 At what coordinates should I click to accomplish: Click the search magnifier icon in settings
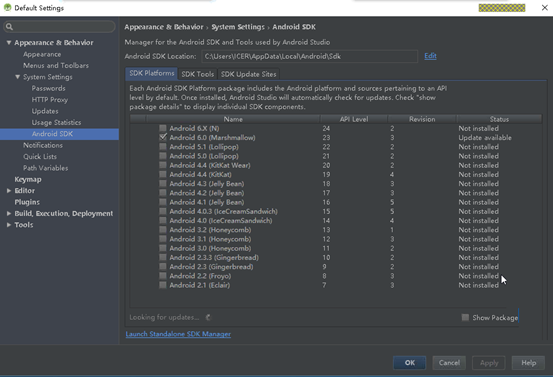9,27
